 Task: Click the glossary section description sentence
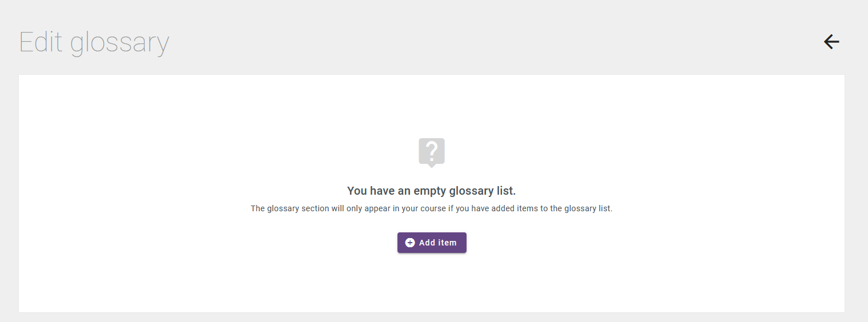pos(432,208)
